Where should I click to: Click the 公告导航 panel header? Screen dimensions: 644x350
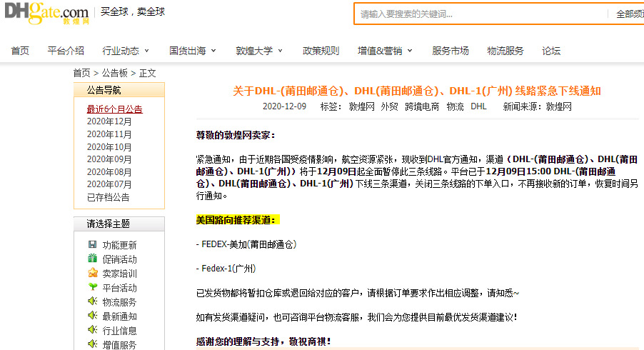(x=119, y=90)
